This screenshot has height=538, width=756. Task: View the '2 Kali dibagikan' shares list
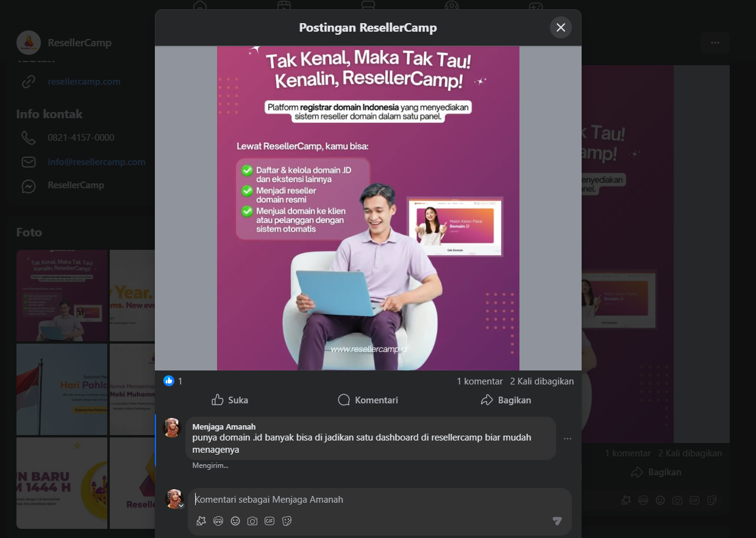tap(541, 381)
